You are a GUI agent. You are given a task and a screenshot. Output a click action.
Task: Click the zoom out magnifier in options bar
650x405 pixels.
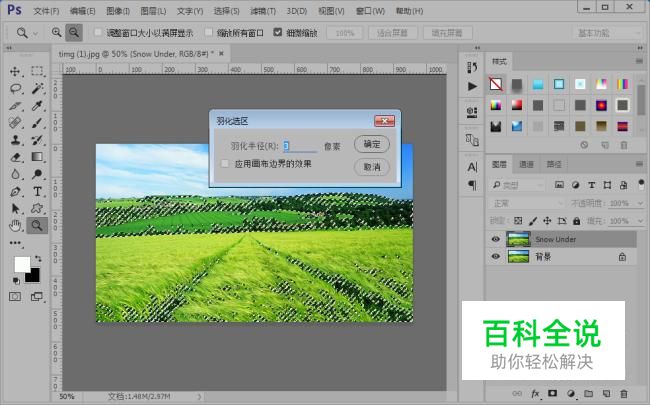click(74, 32)
